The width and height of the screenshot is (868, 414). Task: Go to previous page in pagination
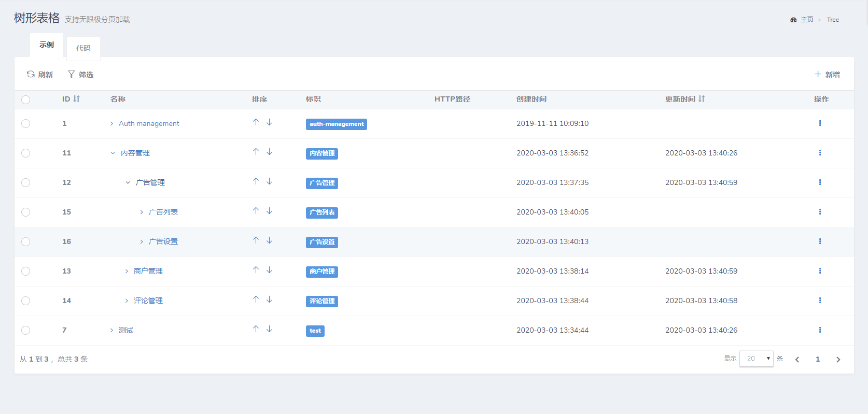click(797, 359)
